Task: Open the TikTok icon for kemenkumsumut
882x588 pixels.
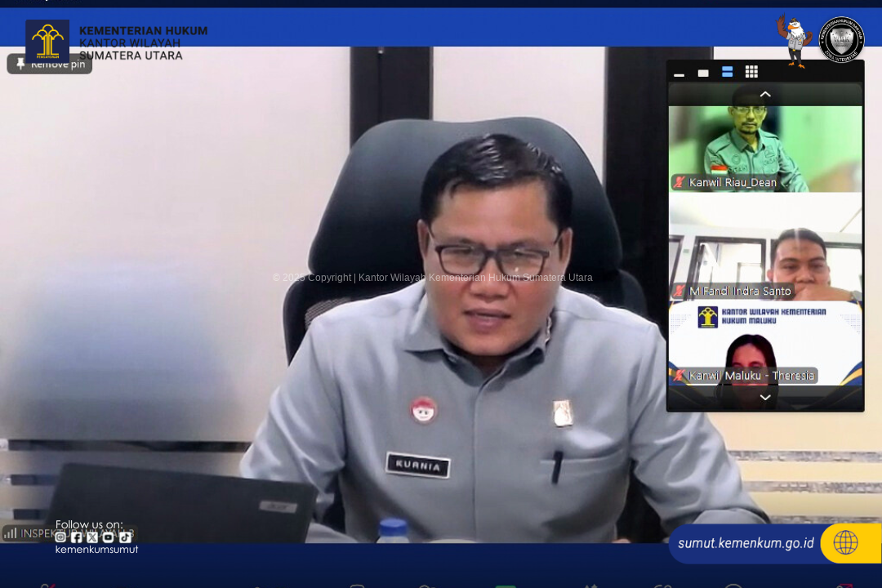Action: [125, 537]
